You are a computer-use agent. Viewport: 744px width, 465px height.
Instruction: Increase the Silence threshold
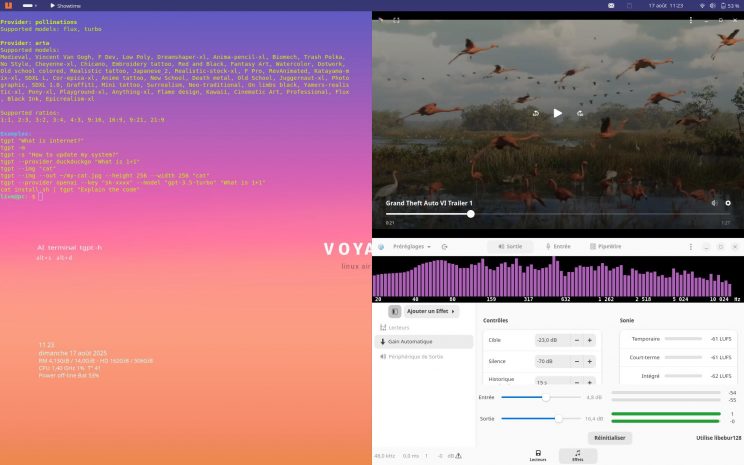coord(590,362)
